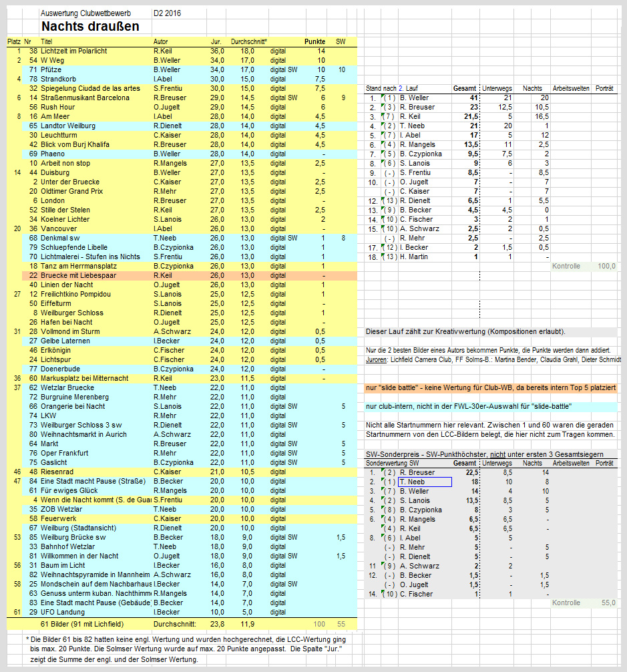
Task: Click the title cell 'Pfütze'
Action: (51, 69)
